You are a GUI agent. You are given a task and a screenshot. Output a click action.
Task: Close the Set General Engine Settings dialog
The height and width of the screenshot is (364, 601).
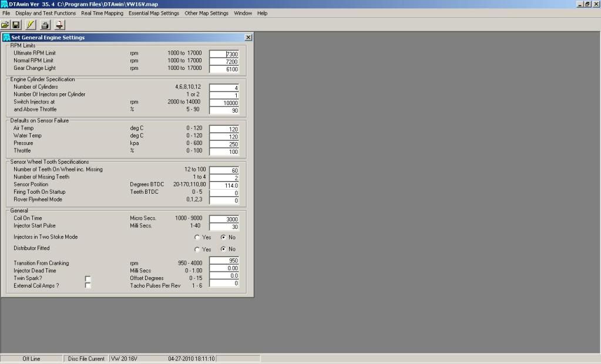pyautogui.click(x=248, y=38)
